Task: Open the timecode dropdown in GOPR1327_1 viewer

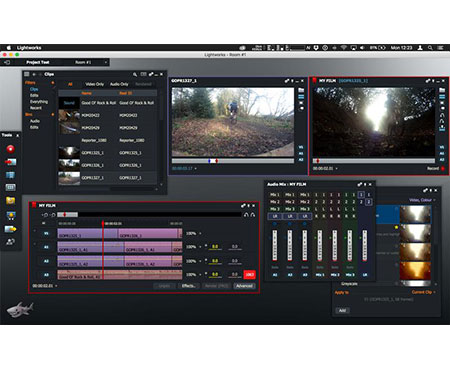Action: (195, 169)
